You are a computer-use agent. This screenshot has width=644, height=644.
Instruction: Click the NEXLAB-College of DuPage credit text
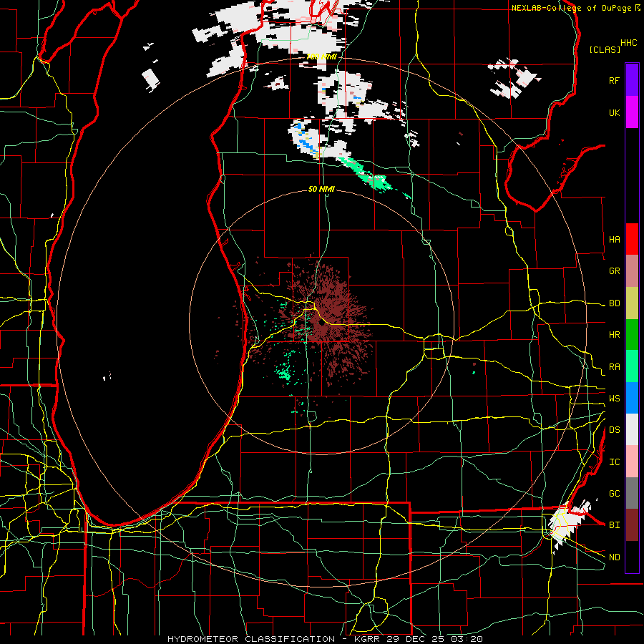click(x=571, y=8)
